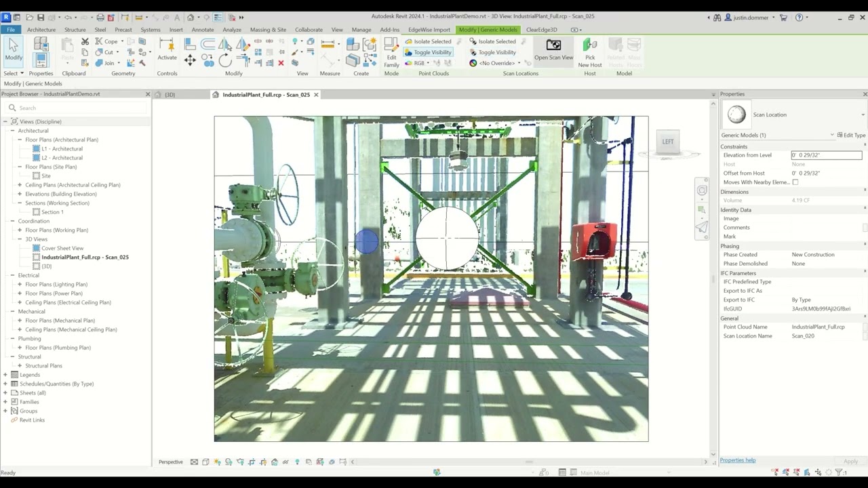Click the Offset tool icon

pyautogui.click(x=208, y=45)
